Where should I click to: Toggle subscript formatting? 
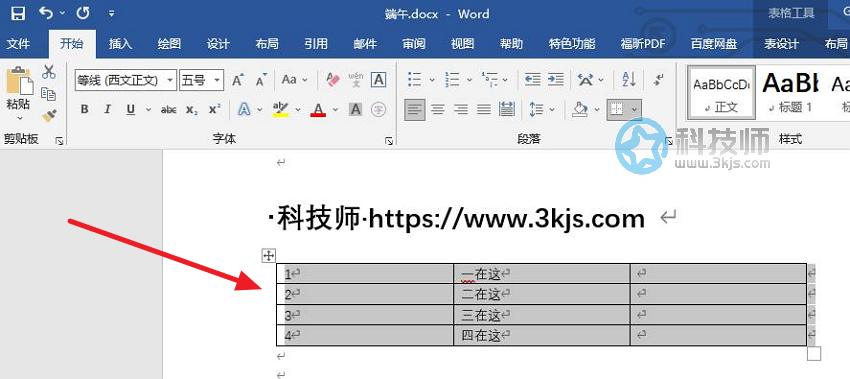pos(192,110)
